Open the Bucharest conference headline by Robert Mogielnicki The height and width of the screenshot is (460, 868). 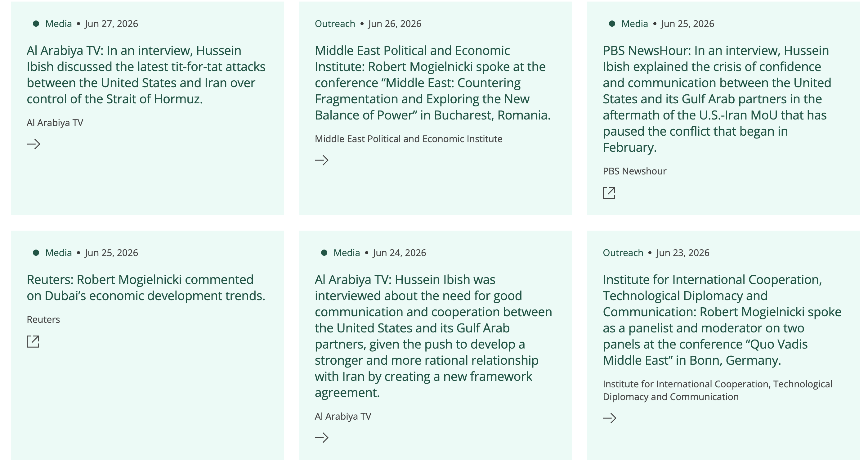(x=433, y=83)
